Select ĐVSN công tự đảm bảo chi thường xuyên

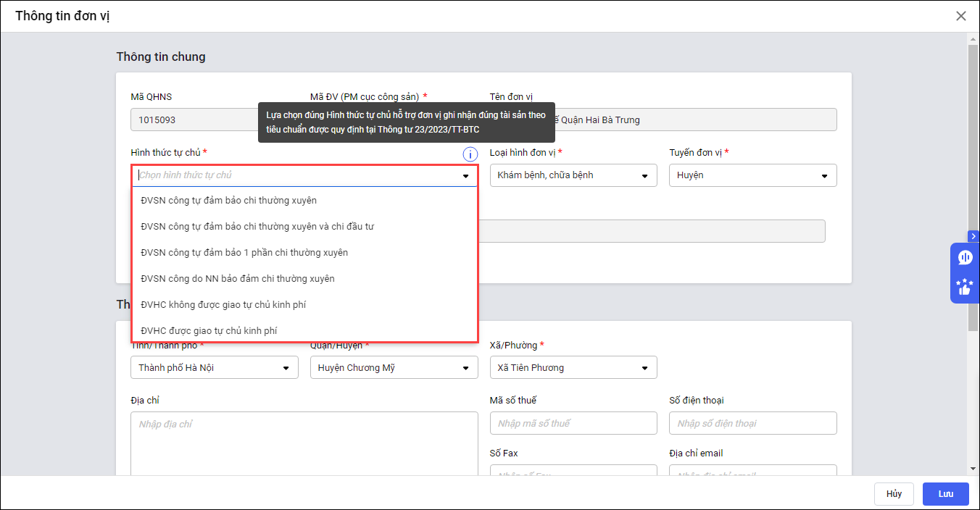coord(229,200)
